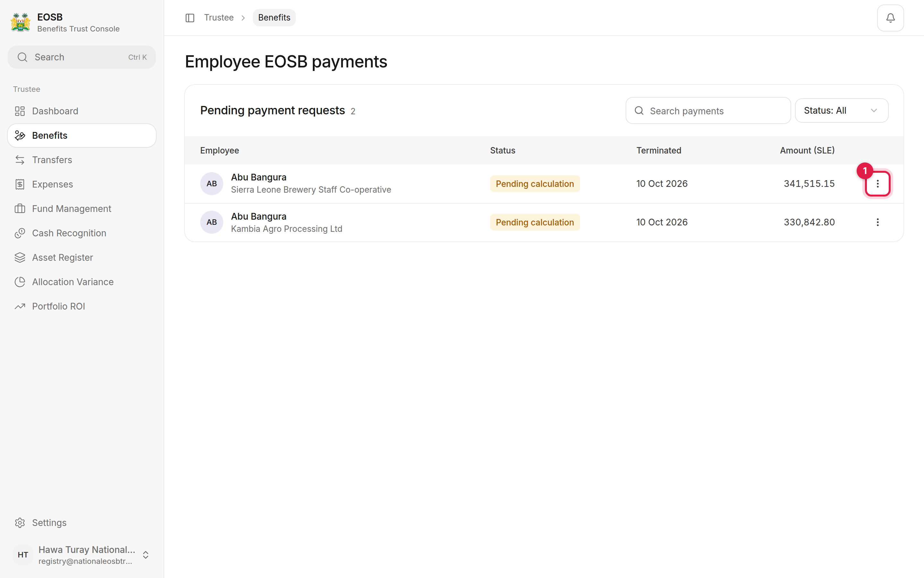Click the Trustee breadcrumb link
The width and height of the screenshot is (924, 578).
(x=219, y=18)
